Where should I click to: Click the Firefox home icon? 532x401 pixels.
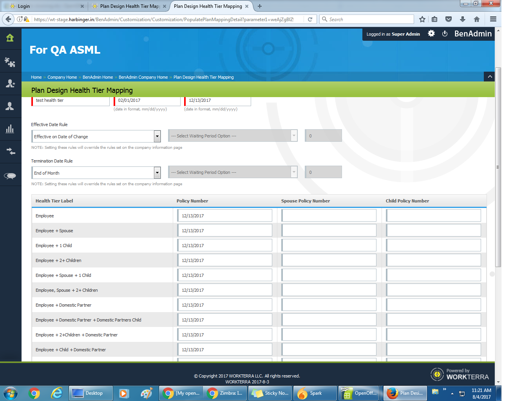(x=477, y=19)
